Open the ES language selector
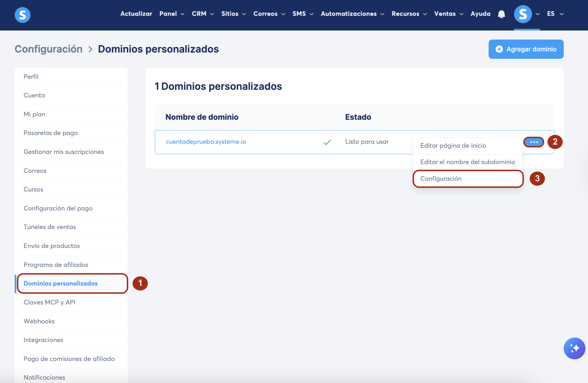Viewport: 588px width, 383px height. (555, 14)
